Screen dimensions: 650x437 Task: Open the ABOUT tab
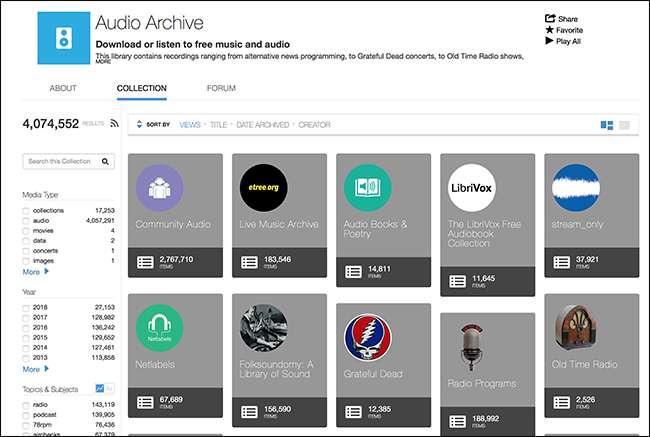63,88
